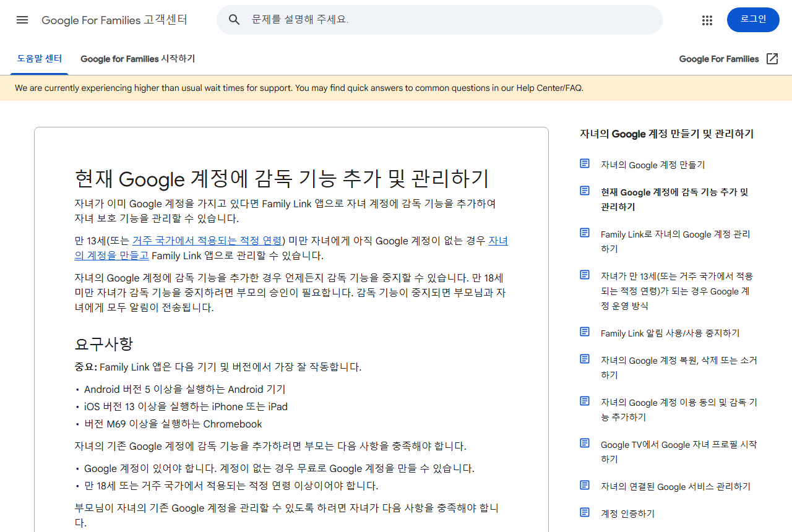
Task: Click article icon beside 이용 동의 및 감독 기능
Action: coord(585,401)
